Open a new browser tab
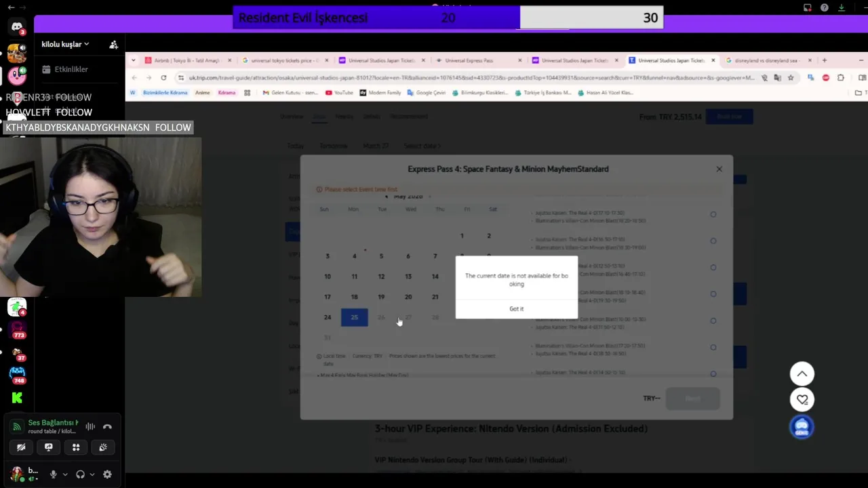Image resolution: width=868 pixels, height=488 pixels. [825, 60]
